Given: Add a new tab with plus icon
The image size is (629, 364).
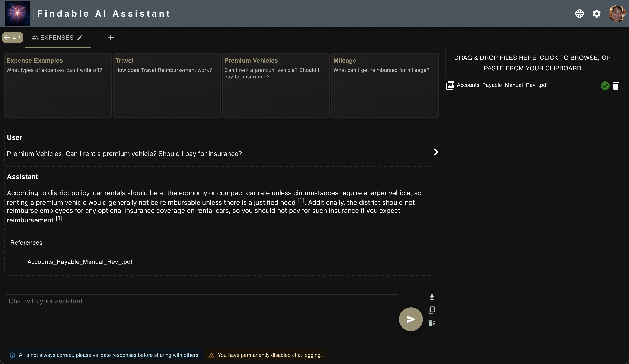Looking at the screenshot, I should 110,38.
